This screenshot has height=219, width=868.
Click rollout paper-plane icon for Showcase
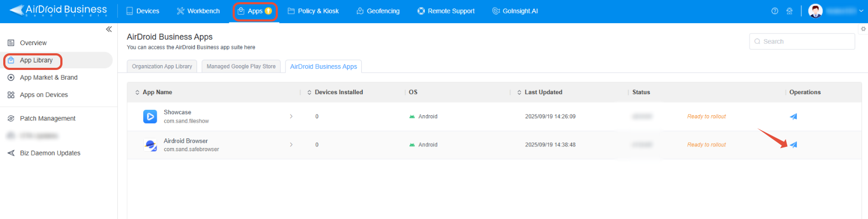pos(794,116)
